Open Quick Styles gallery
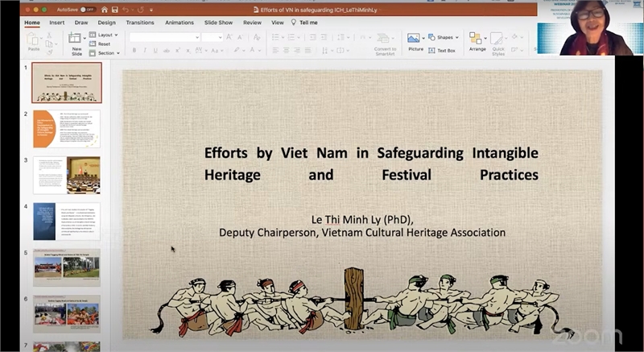644x352 pixels. (x=497, y=44)
